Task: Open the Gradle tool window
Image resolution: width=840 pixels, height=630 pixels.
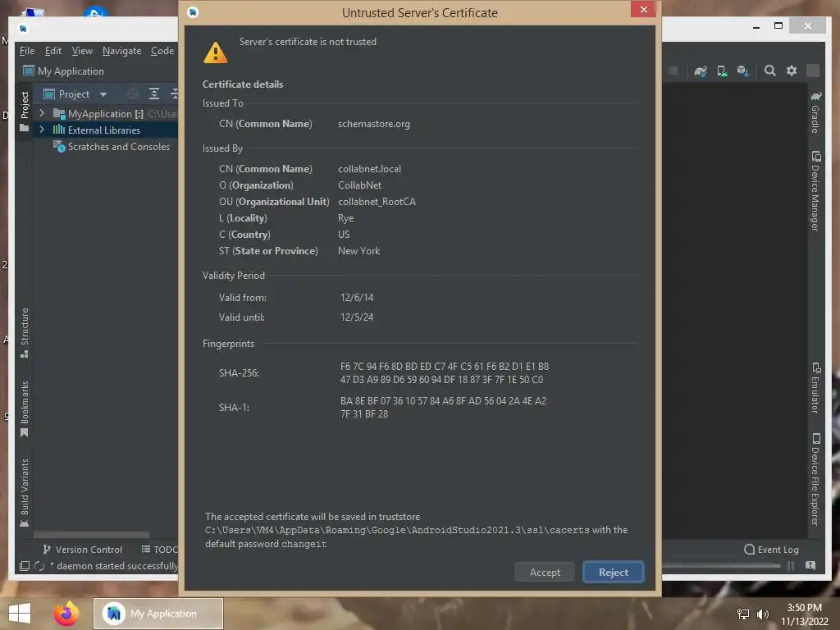Action: click(x=815, y=113)
